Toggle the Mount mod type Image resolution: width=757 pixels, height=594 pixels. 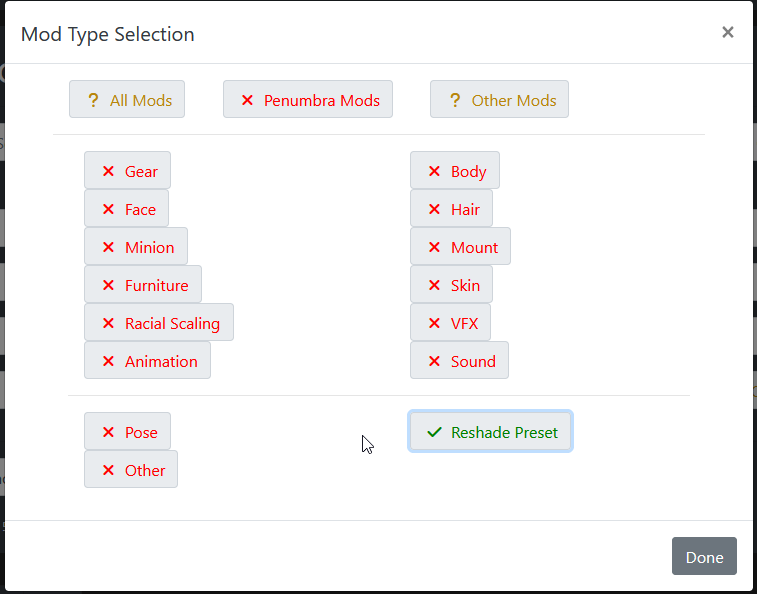pyautogui.click(x=460, y=247)
